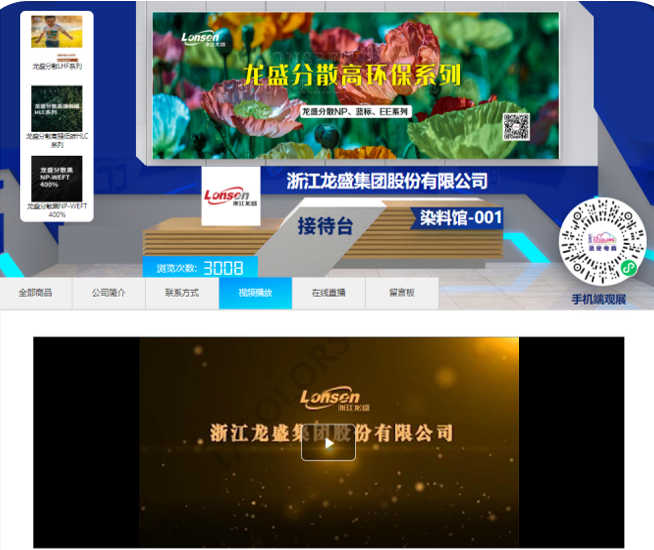Play the company intro video
Screen dimensions: 654x550
coord(328,443)
